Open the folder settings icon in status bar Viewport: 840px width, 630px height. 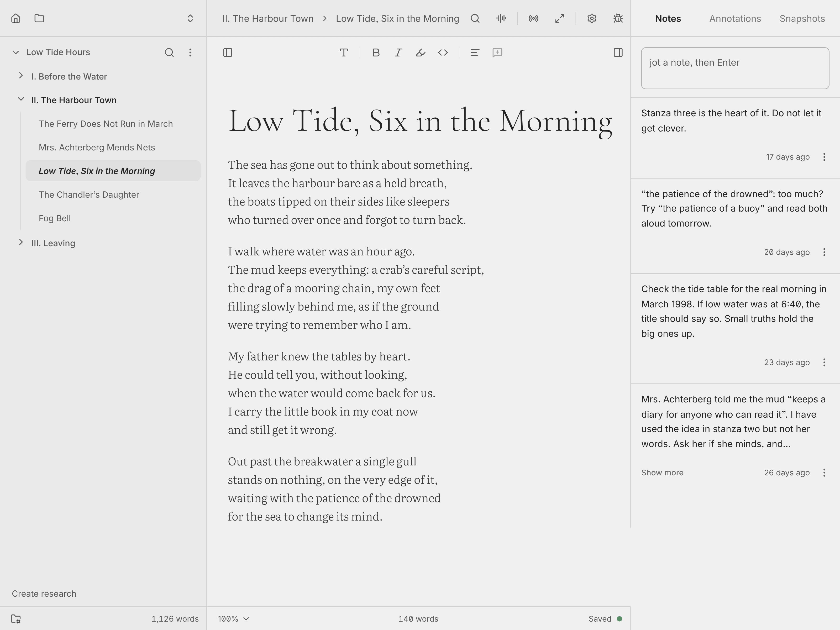[x=15, y=619]
